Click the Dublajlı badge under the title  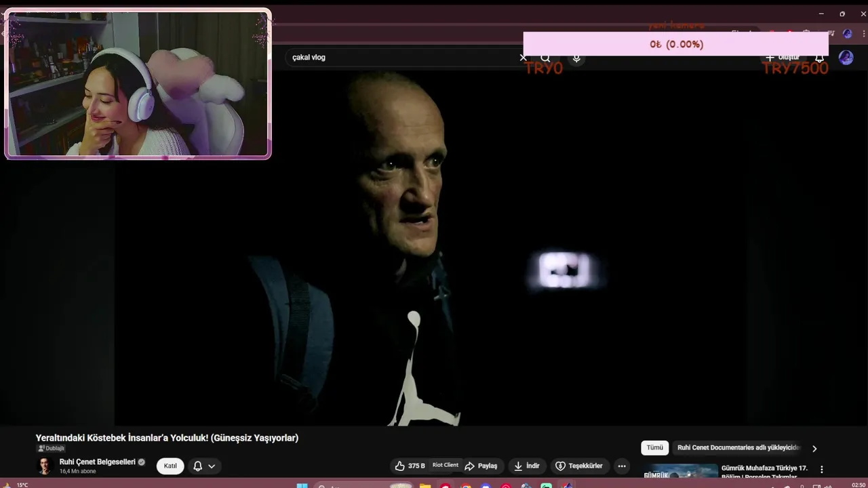click(x=51, y=449)
